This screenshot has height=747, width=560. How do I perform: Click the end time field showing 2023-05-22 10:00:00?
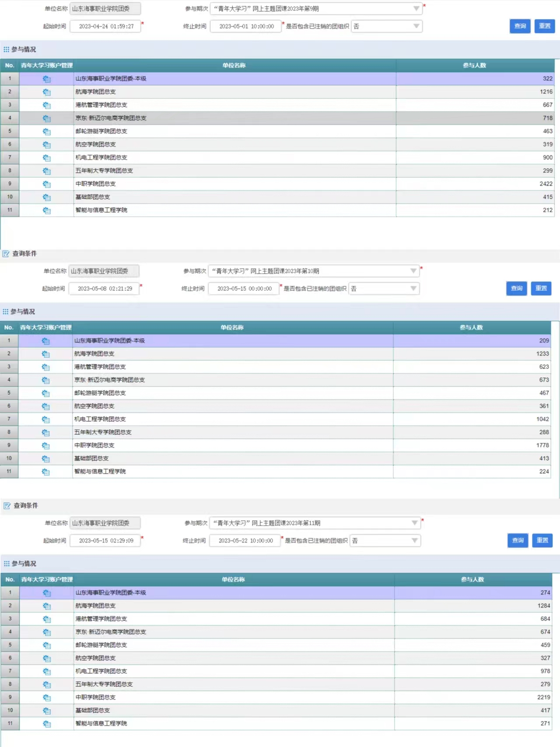point(245,541)
